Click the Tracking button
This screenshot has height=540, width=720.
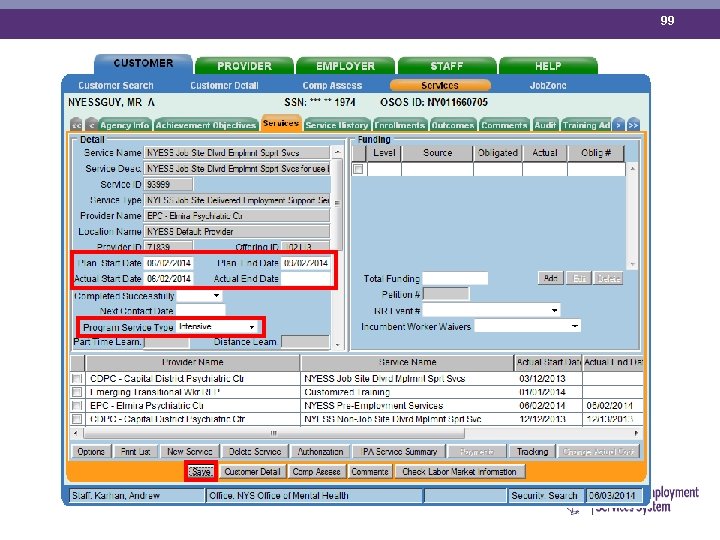coord(532,452)
